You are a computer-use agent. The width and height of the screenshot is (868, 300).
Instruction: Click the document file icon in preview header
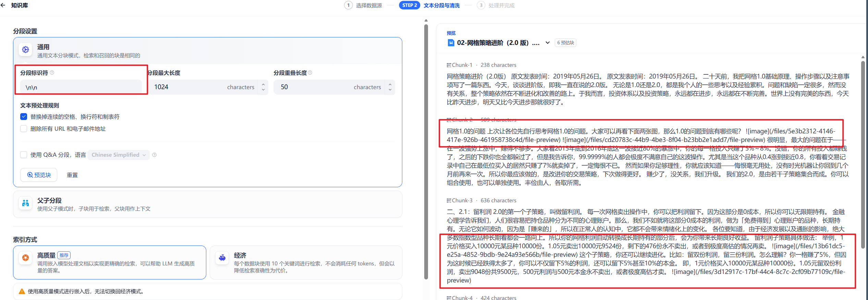coord(451,43)
